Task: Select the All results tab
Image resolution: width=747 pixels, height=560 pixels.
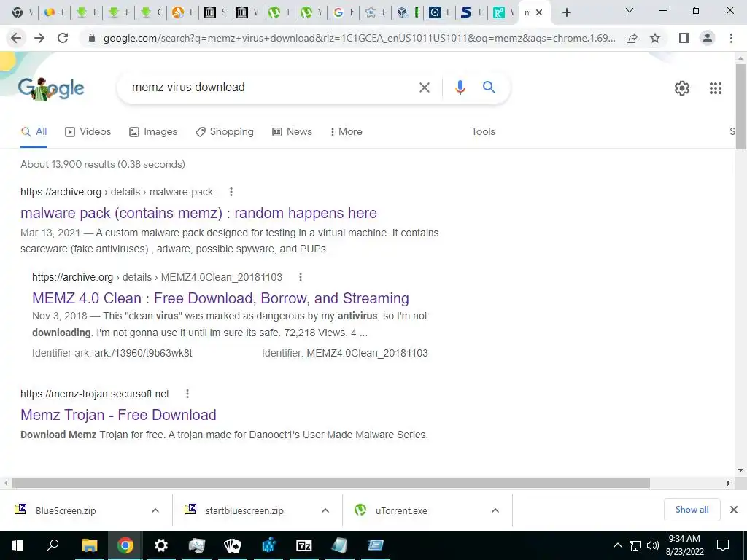Action: click(34, 132)
